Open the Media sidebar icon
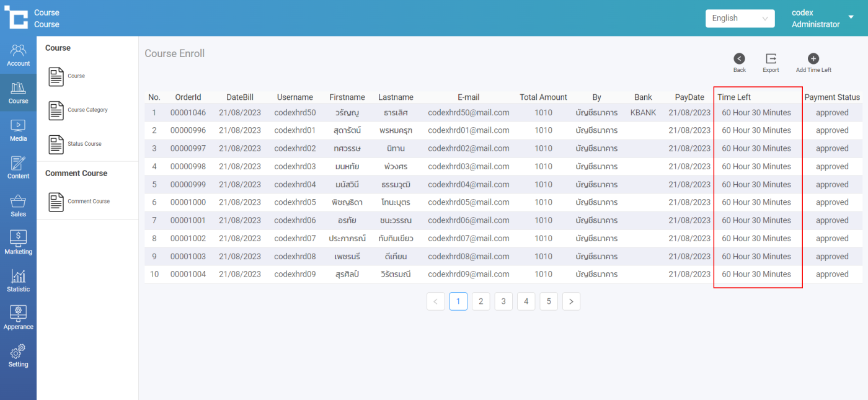Image resolution: width=868 pixels, height=400 pixels. (x=18, y=130)
